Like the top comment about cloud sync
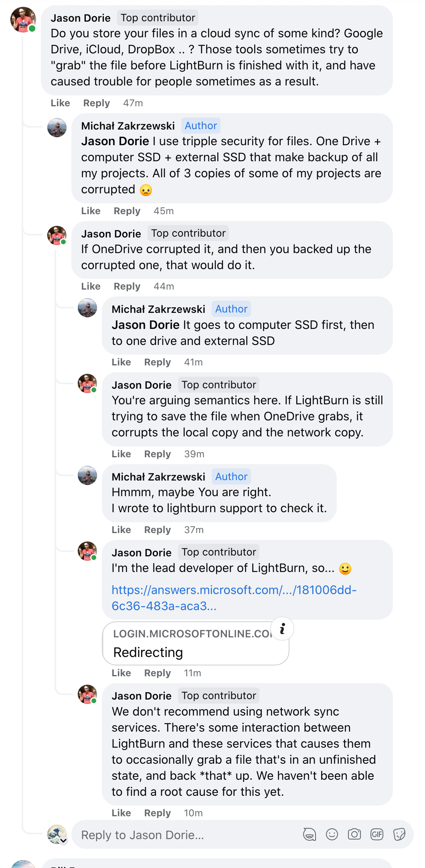425x868 pixels. pyautogui.click(x=60, y=103)
